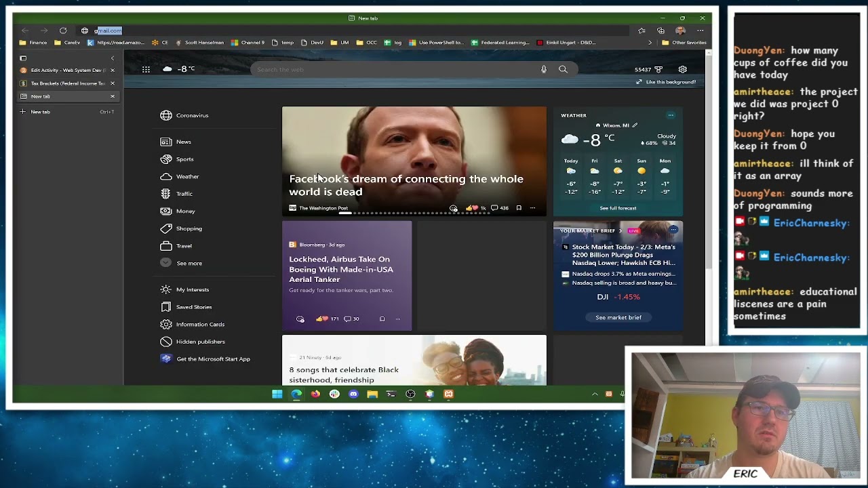
Task: Open the Edge profile avatar
Action: [x=680, y=30]
